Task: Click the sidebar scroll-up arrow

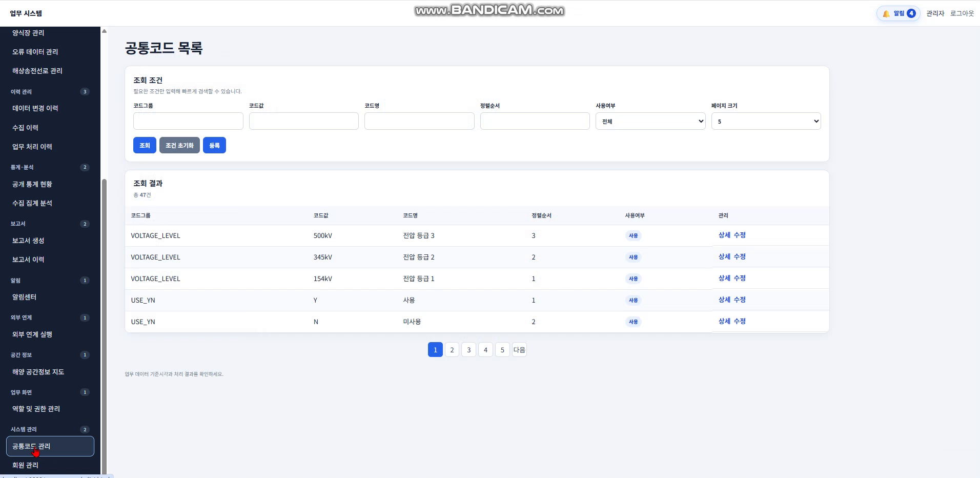Action: (104, 31)
